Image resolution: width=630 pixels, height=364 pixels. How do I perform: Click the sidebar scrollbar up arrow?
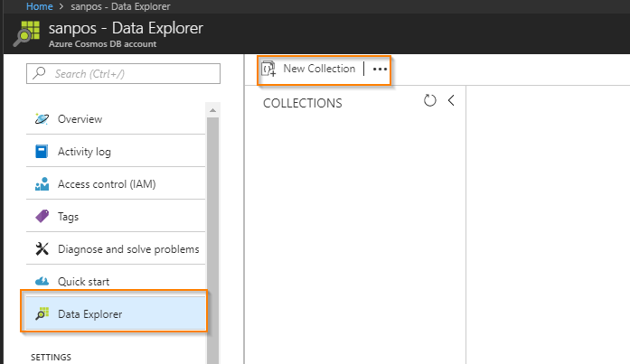pos(213,110)
